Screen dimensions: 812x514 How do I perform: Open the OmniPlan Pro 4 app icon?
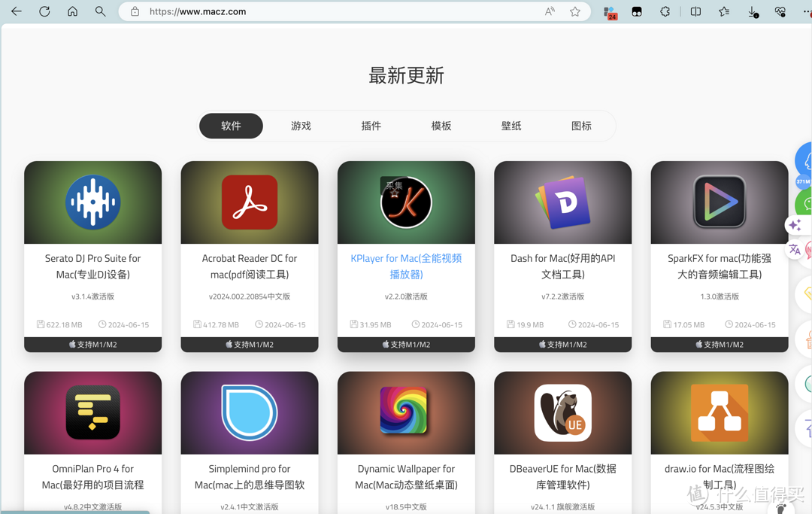(93, 412)
